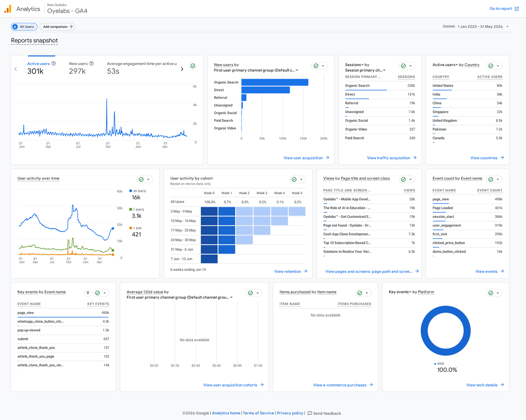
Task: Open channel group dropdown in Average 120d value card
Action: click(x=180, y=297)
